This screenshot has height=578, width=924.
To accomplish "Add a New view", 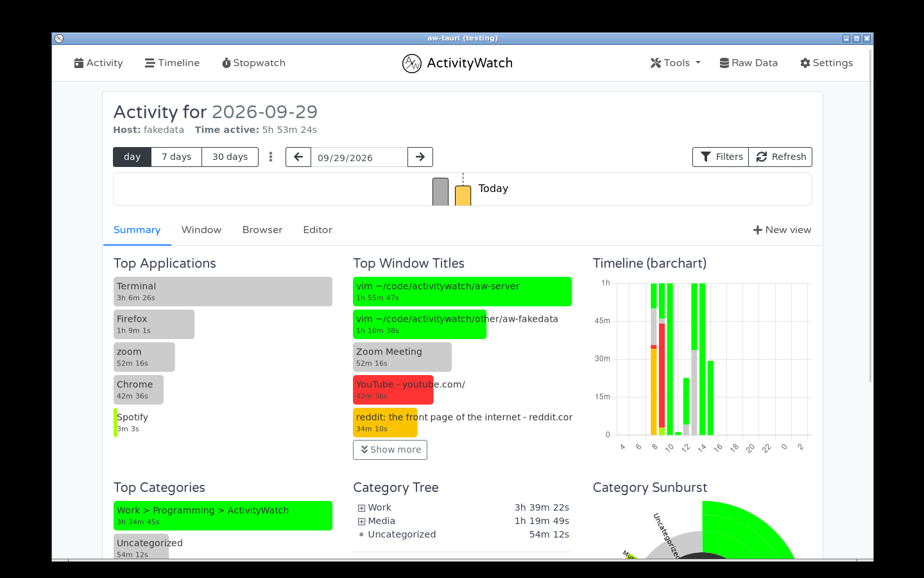I will [x=782, y=230].
